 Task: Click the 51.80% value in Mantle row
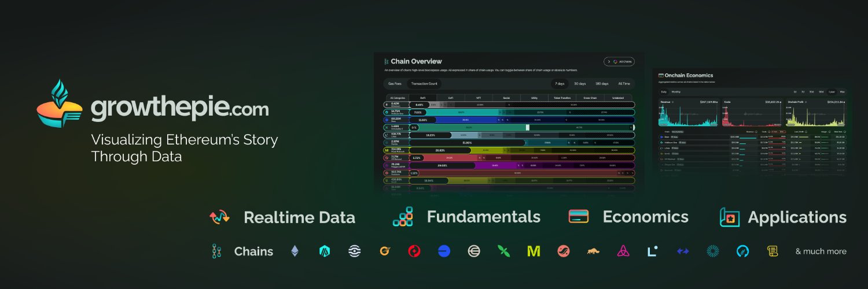467,142
